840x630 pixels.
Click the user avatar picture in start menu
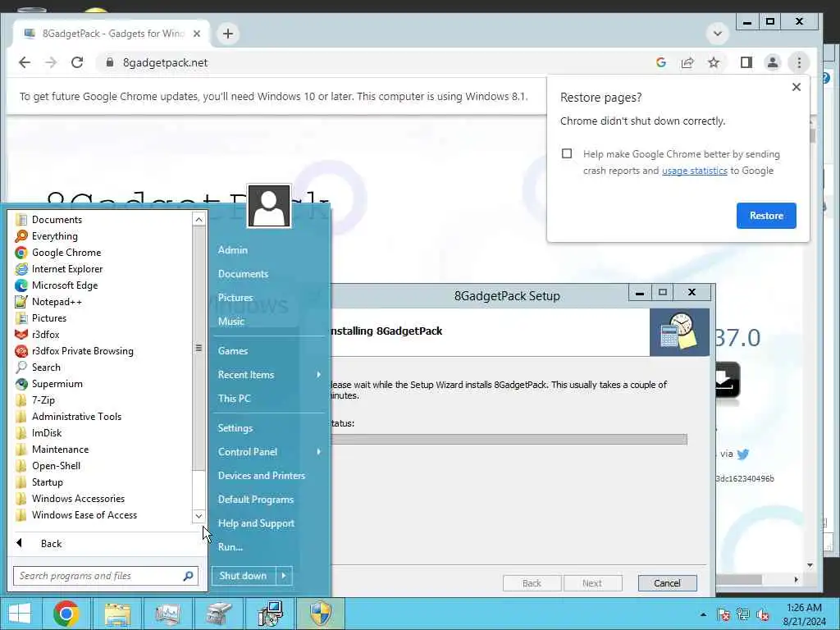point(269,206)
